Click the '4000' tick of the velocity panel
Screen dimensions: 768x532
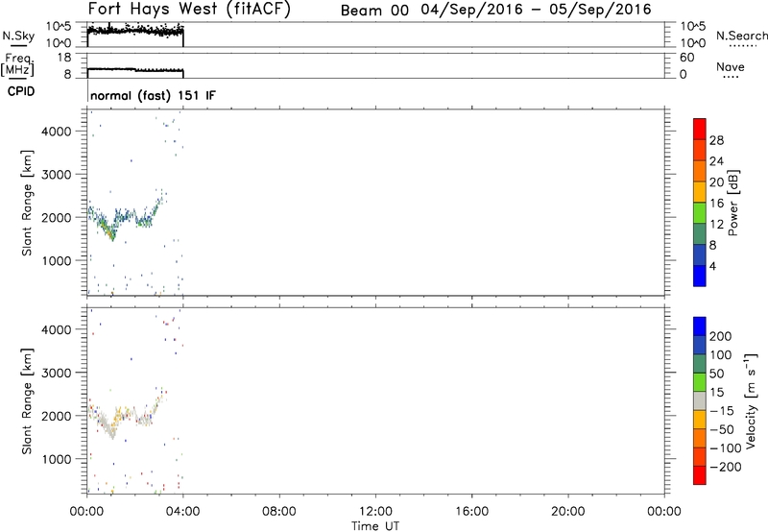tap(57, 329)
